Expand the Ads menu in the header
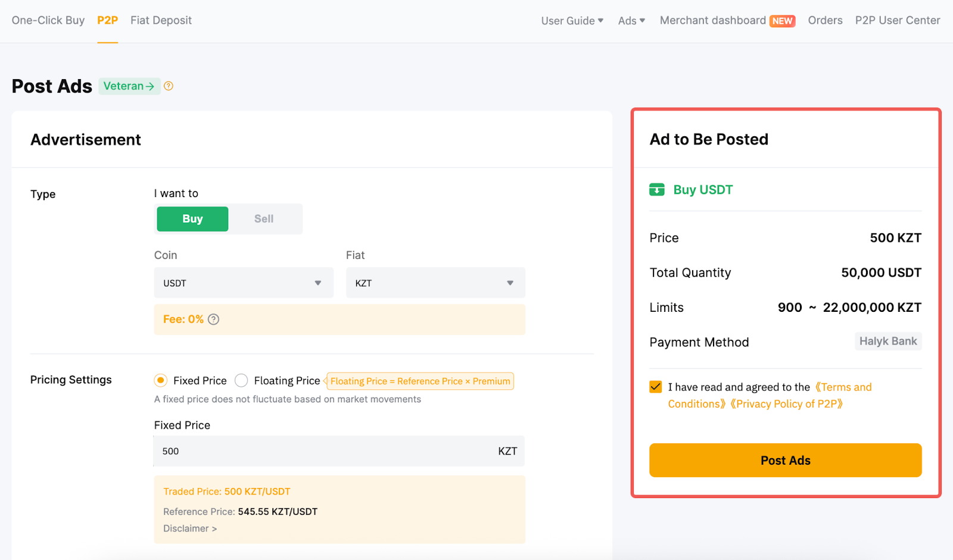 (x=631, y=21)
